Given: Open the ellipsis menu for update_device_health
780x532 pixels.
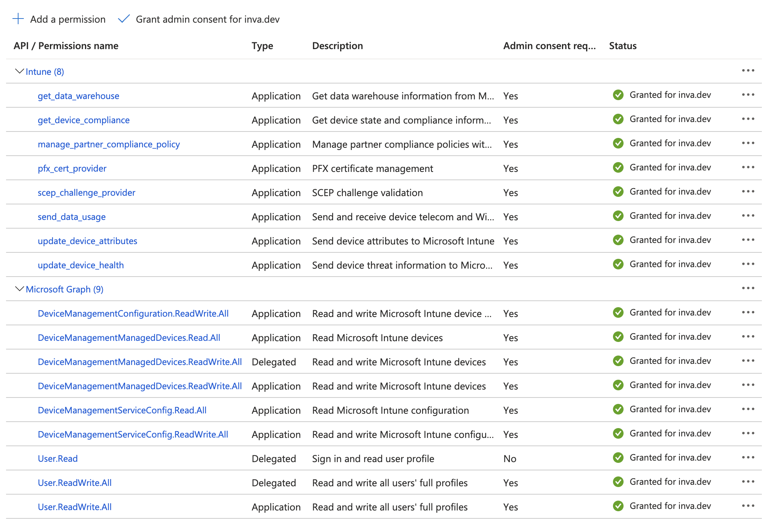Looking at the screenshot, I should point(748,264).
